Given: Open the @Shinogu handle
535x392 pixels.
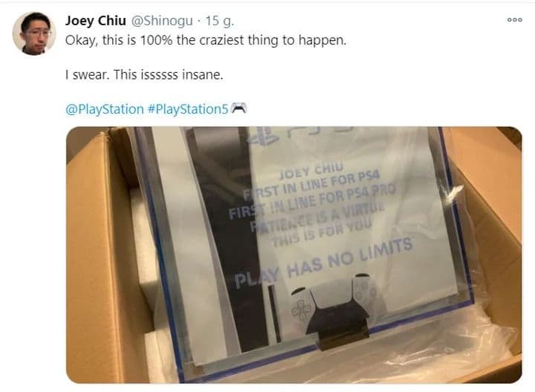Looking at the screenshot, I should pyautogui.click(x=162, y=21).
